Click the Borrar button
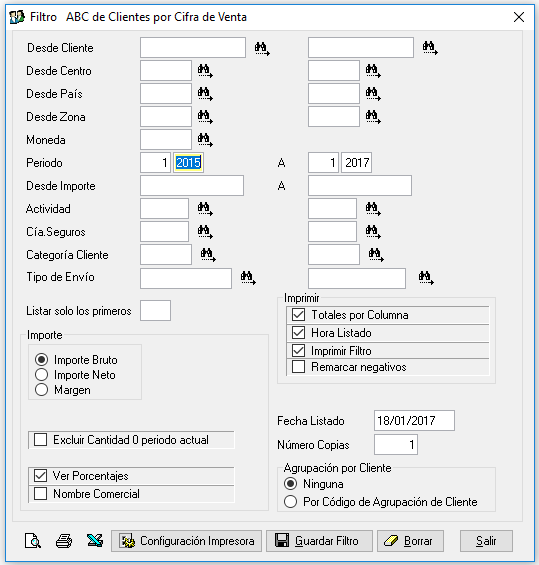Image resolution: width=539 pixels, height=565 pixels. pyautogui.click(x=410, y=541)
